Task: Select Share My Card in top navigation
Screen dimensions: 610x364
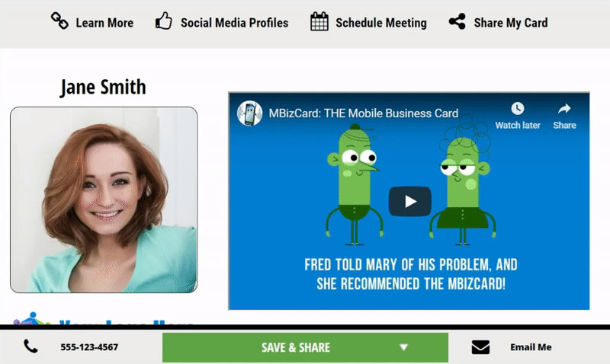Action: pos(511,23)
